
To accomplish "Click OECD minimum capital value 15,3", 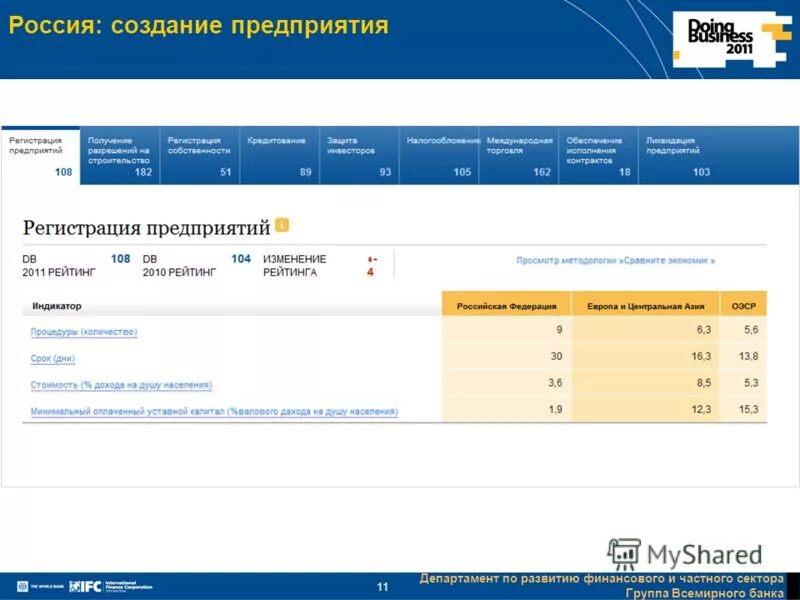I will pos(748,409).
